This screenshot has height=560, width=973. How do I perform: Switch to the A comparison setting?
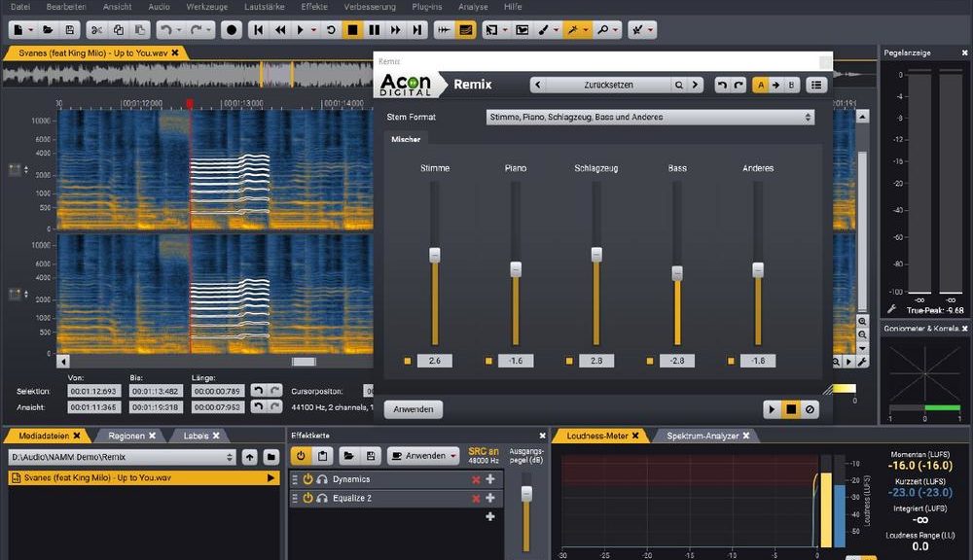pos(760,85)
